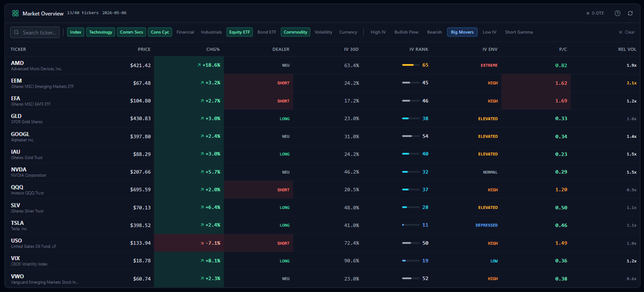Open the EEM ticker row
Image resolution: width=644 pixels, height=292 pixels.
click(322, 83)
